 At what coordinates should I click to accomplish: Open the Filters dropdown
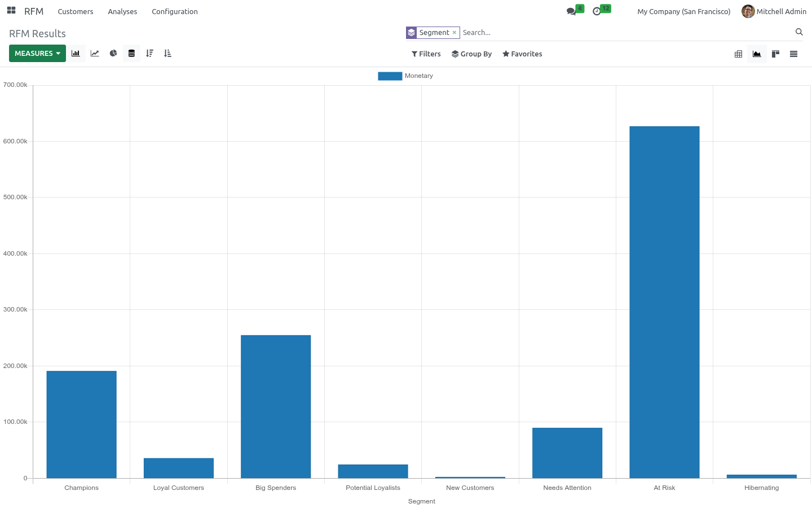[x=426, y=54]
